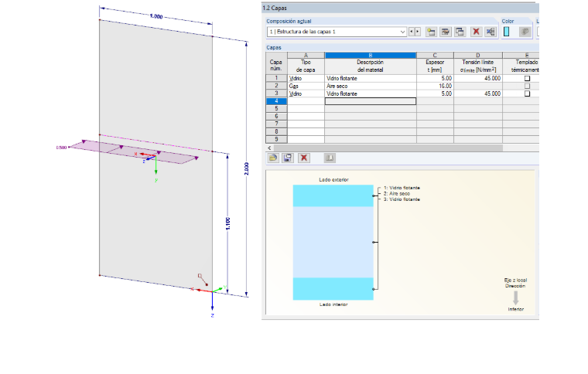The height and width of the screenshot is (374, 588).
Task: Click the cyan color swatch
Action: point(506,32)
